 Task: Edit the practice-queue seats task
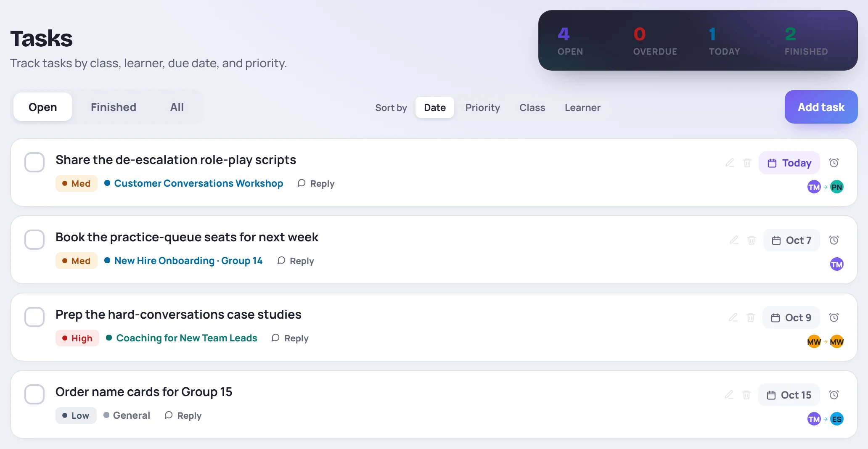pos(734,240)
